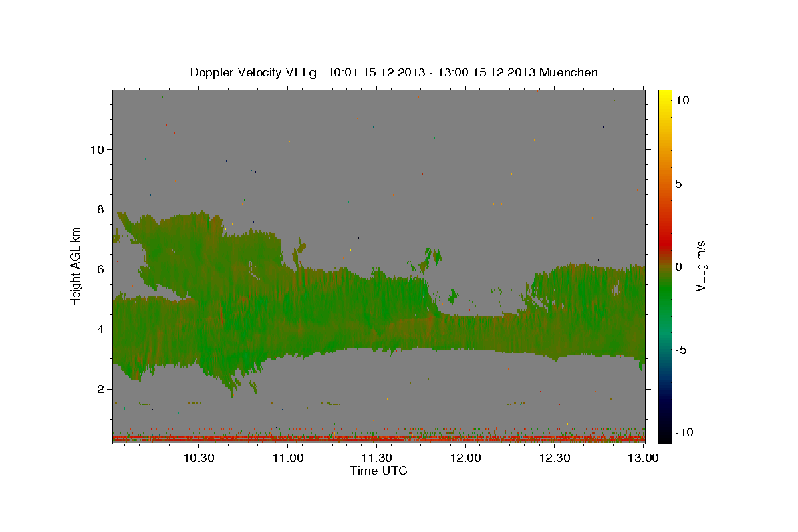Click the red ground-clutter band at plot bottom

pos(378,438)
